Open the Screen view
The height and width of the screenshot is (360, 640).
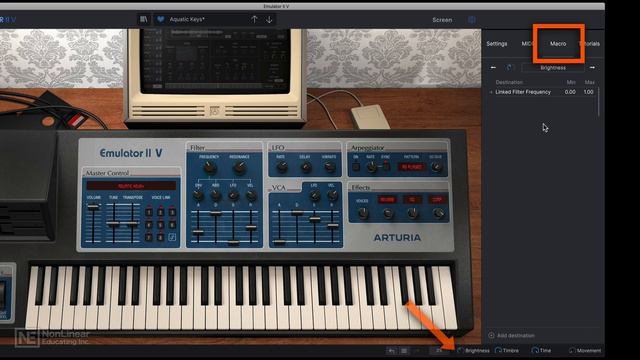pos(442,20)
